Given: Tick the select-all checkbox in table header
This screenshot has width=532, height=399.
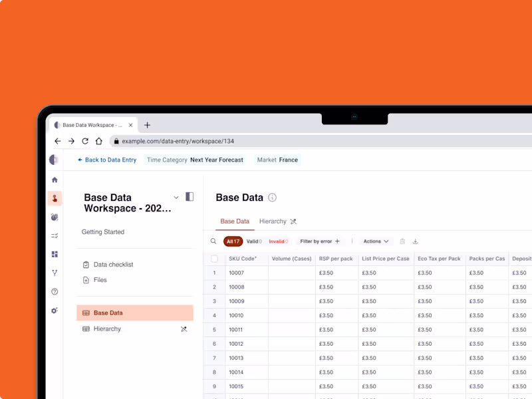Looking at the screenshot, I should coord(214,259).
